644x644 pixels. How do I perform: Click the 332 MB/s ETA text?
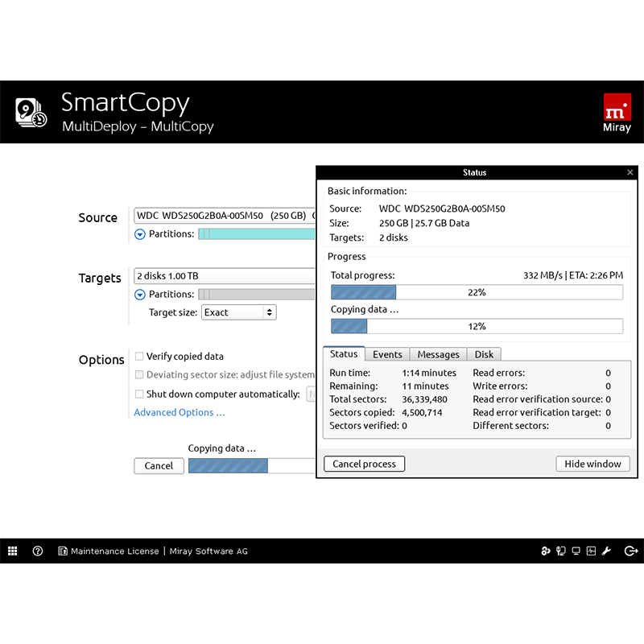[x=573, y=275]
